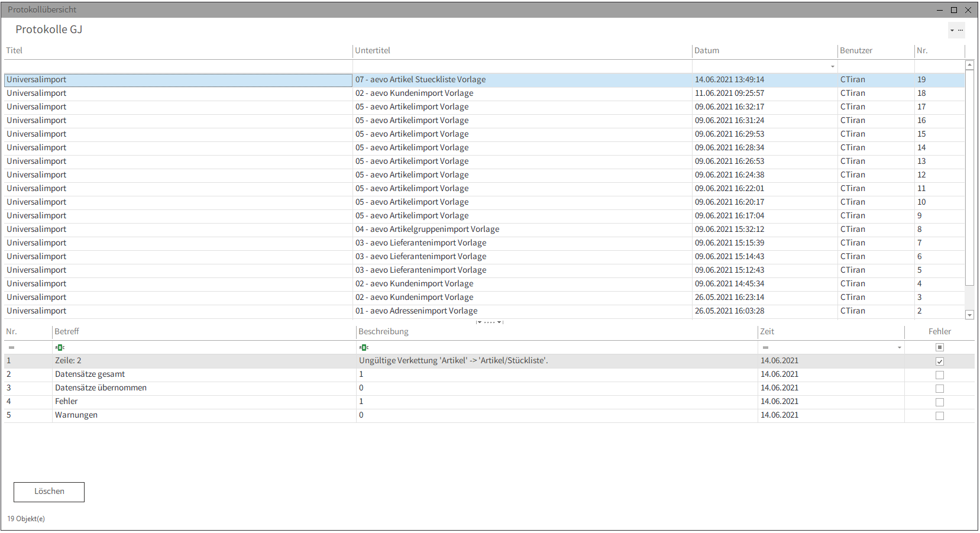Check the Fehler box for Datensätze gesamt

tap(940, 375)
